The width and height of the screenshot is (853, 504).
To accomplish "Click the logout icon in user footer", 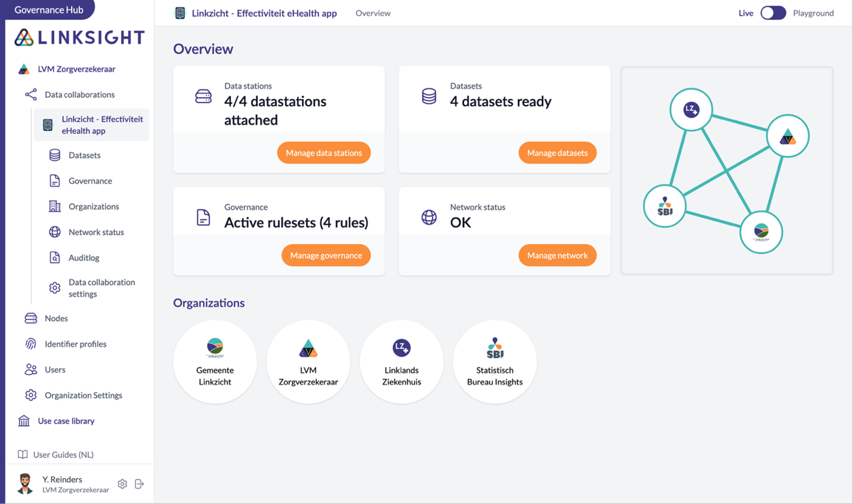I will (x=140, y=484).
